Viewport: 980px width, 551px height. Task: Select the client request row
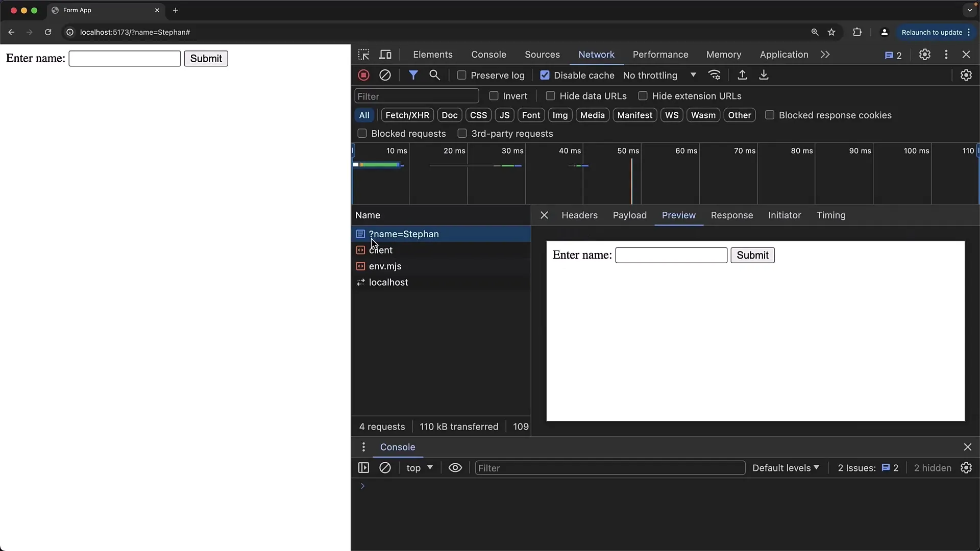pos(441,250)
